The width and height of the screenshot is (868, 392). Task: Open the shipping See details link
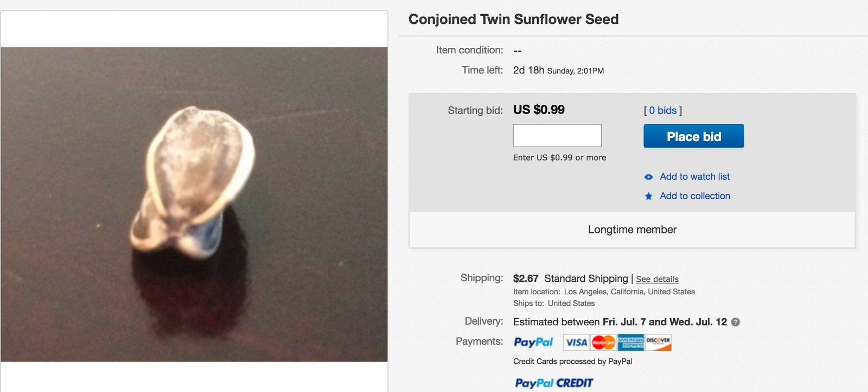coord(657,279)
